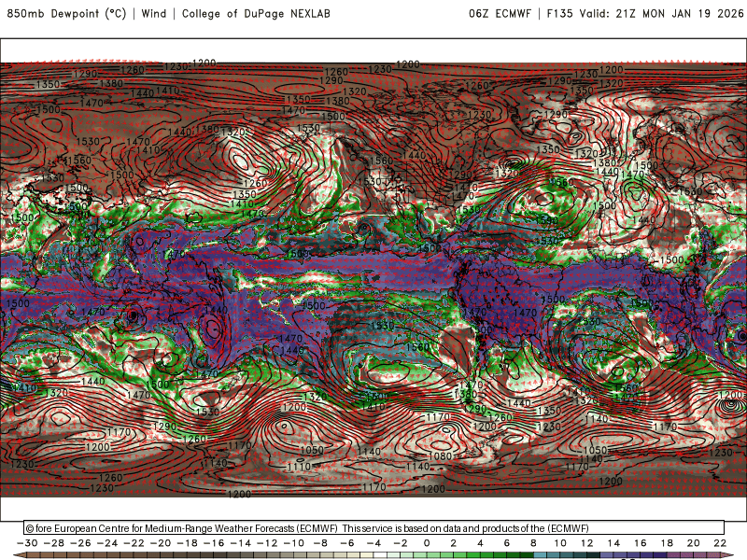
Task: Click the "1110" contour label on the map
Action: point(299,468)
